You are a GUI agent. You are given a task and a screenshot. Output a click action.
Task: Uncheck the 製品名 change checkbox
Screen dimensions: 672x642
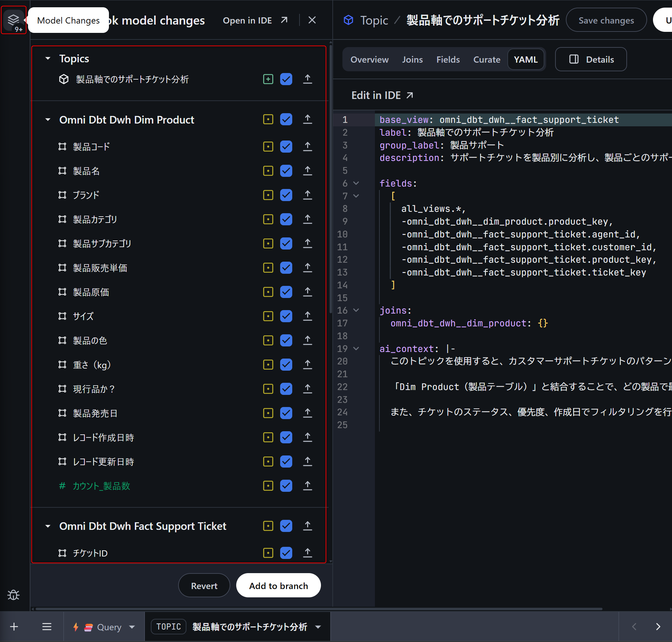click(x=286, y=171)
